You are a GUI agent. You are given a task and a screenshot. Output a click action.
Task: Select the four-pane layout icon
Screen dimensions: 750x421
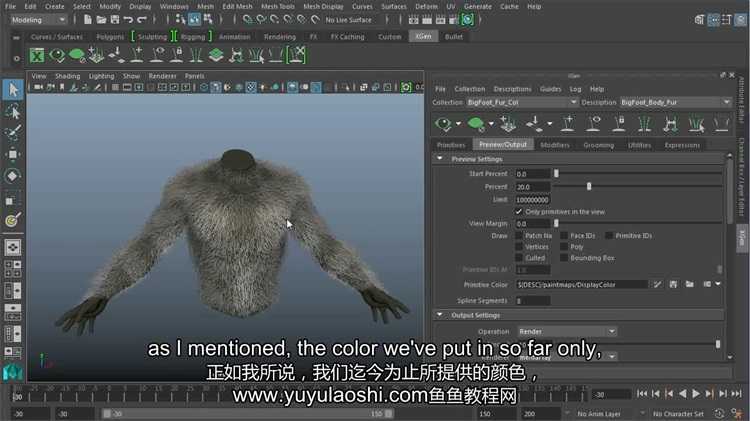tap(13, 269)
